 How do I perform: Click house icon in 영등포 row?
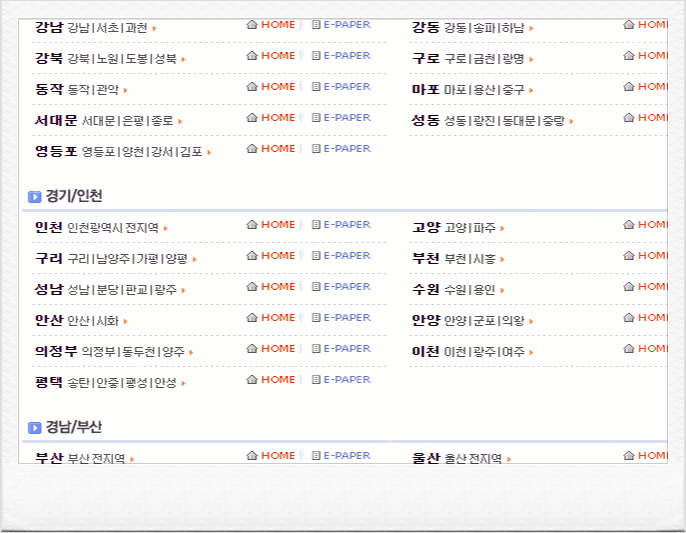252,149
